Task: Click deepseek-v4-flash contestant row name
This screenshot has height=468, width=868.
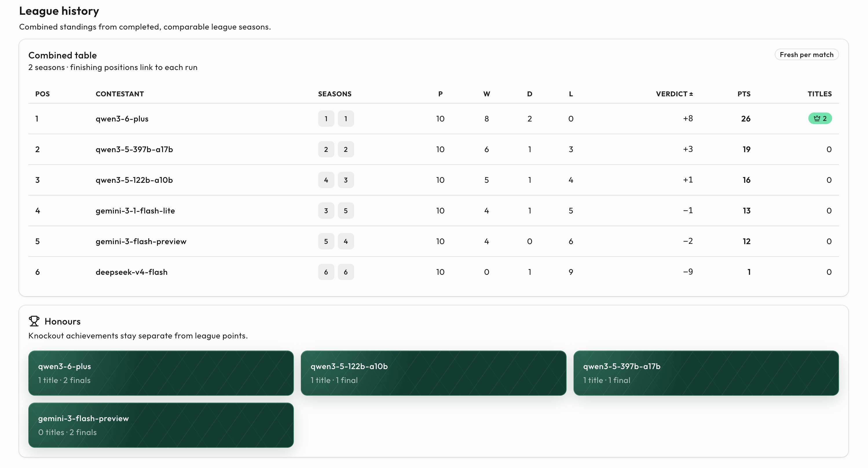Action: pyautogui.click(x=131, y=272)
